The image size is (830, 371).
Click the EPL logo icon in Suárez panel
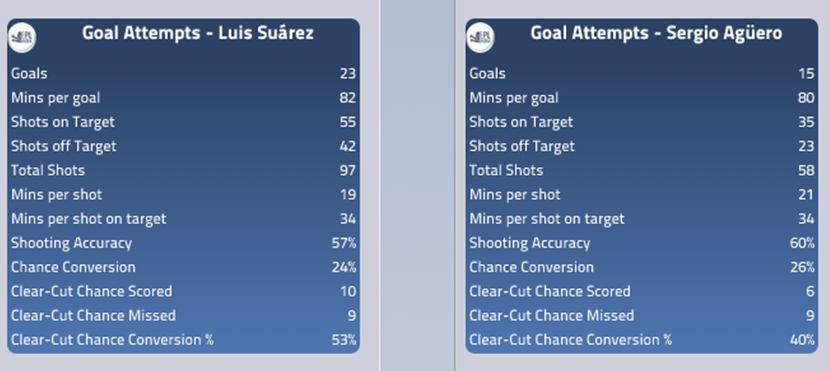click(x=22, y=38)
